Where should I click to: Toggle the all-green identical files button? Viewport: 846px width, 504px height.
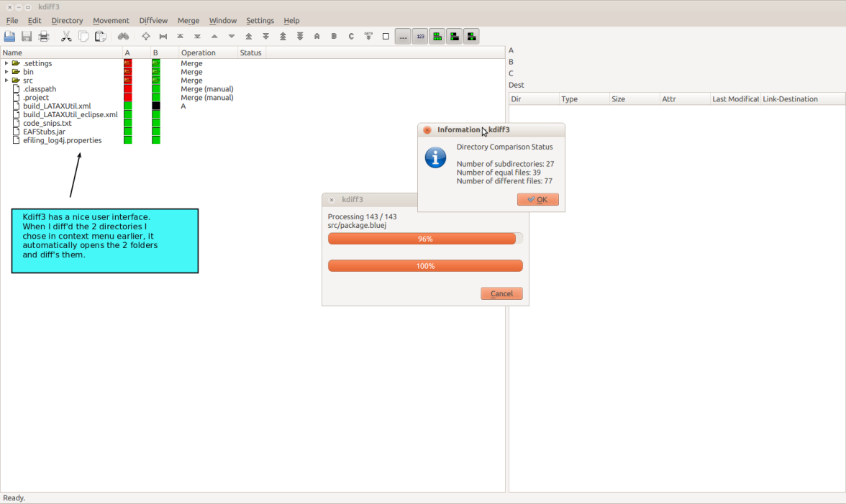pos(437,36)
